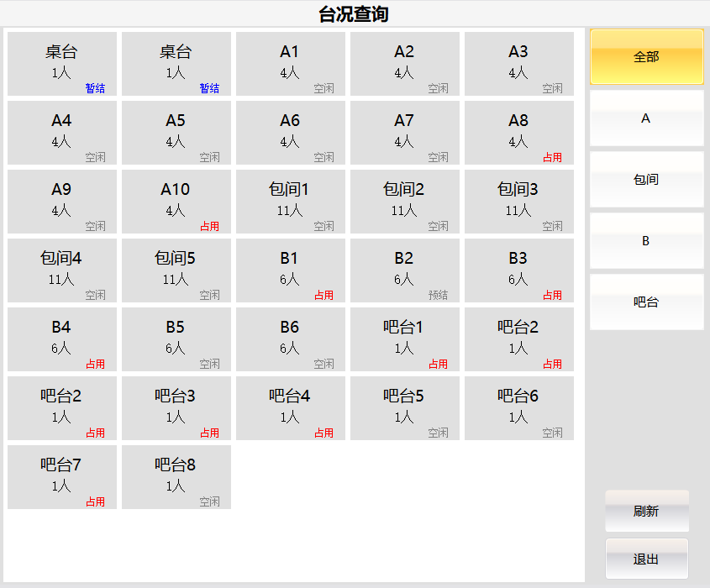Filter tables by 包间 category

[646, 180]
